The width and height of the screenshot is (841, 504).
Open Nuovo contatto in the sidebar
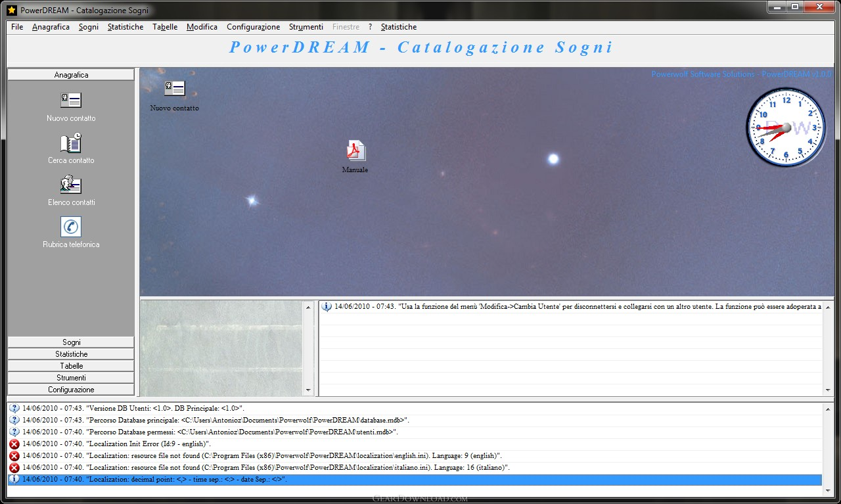[71, 106]
